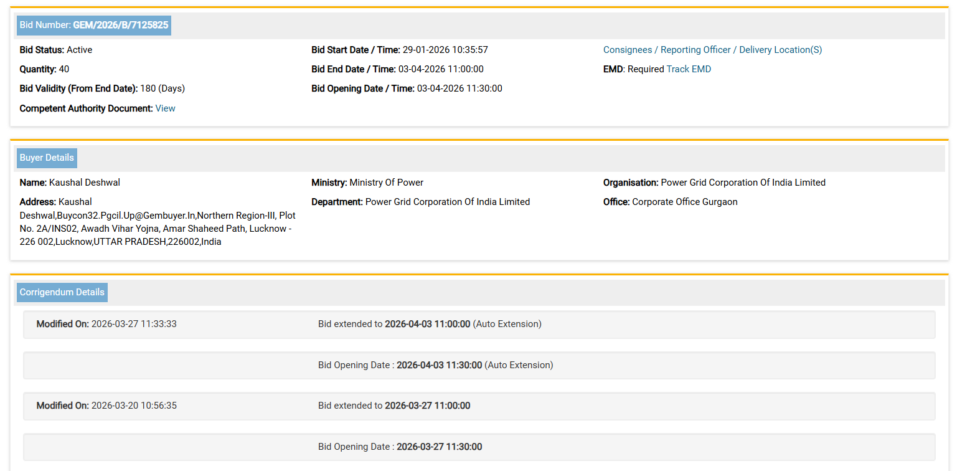
Task: Click the buyer name Kaushal Deshwal
Action: pyautogui.click(x=84, y=183)
